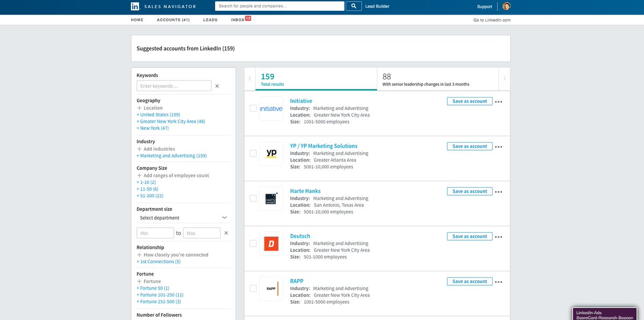The width and height of the screenshot is (644, 320).
Task: Open more options for Harte Hanks
Action: [499, 192]
